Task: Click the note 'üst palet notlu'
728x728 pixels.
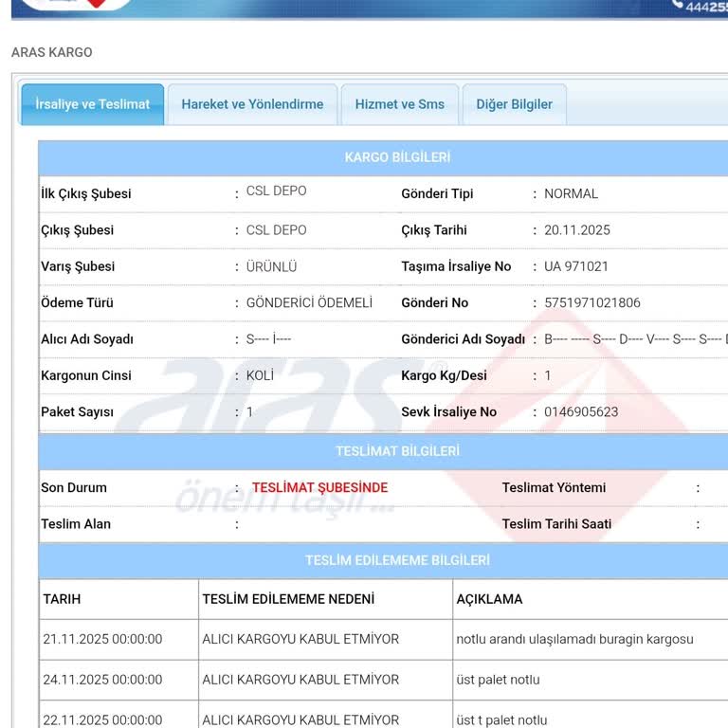Action: tap(498, 680)
